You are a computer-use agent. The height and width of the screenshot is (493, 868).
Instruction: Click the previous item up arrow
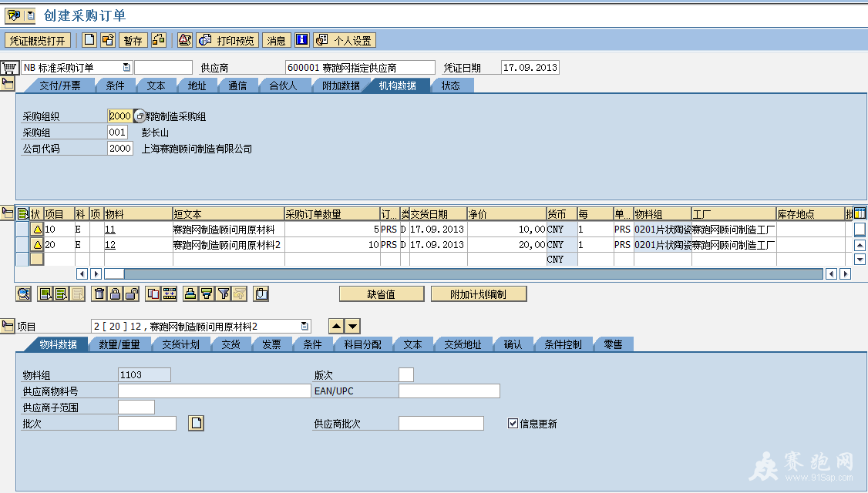pyautogui.click(x=336, y=326)
